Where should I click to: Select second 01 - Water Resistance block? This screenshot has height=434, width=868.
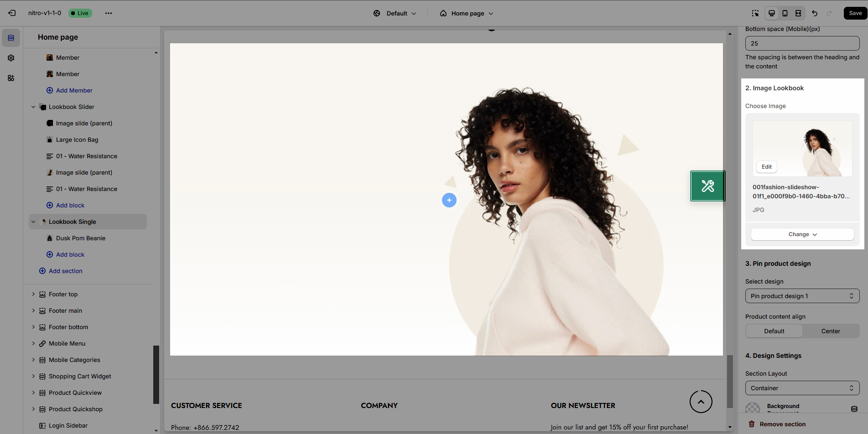(87, 189)
